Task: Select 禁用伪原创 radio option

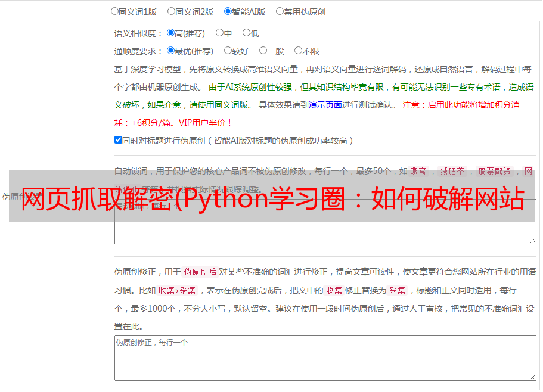Action: (280, 11)
